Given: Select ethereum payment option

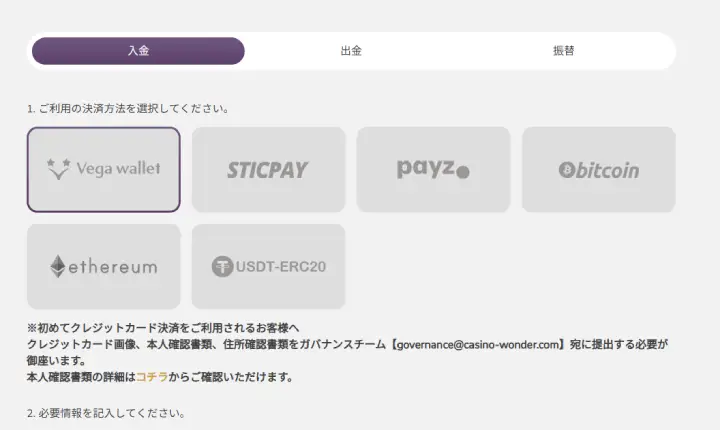Looking at the screenshot, I should (x=103, y=266).
